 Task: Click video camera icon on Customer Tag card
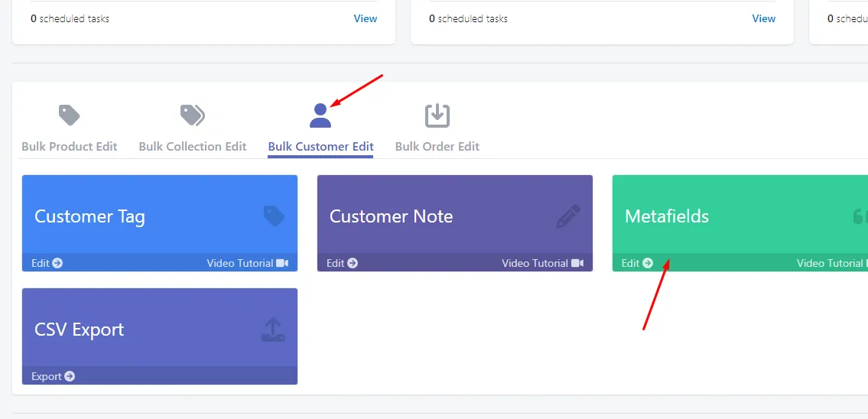click(282, 263)
